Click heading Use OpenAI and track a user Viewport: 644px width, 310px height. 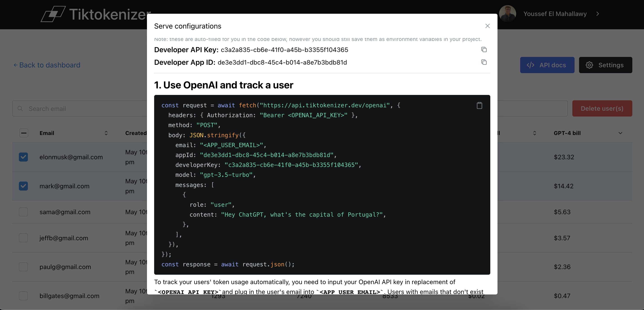tap(224, 85)
